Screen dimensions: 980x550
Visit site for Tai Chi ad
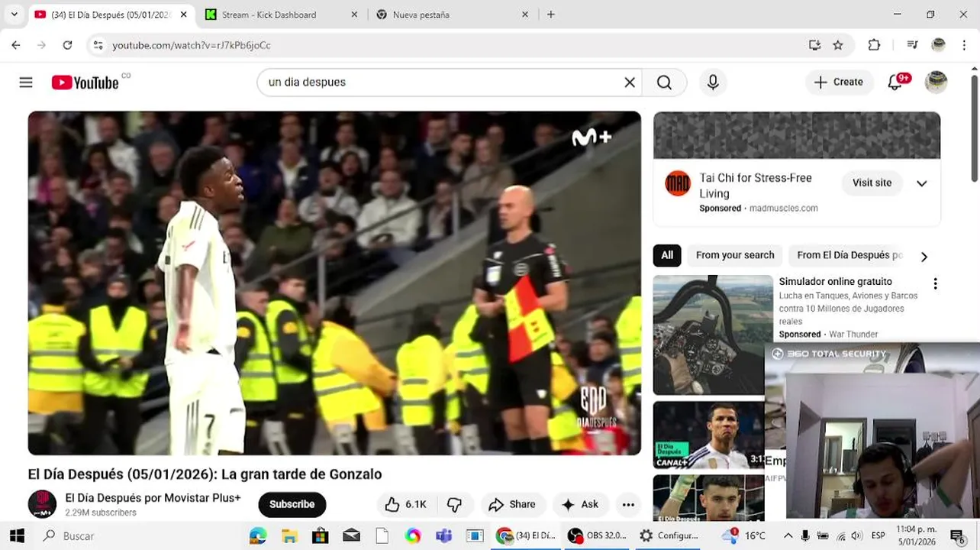point(872,183)
